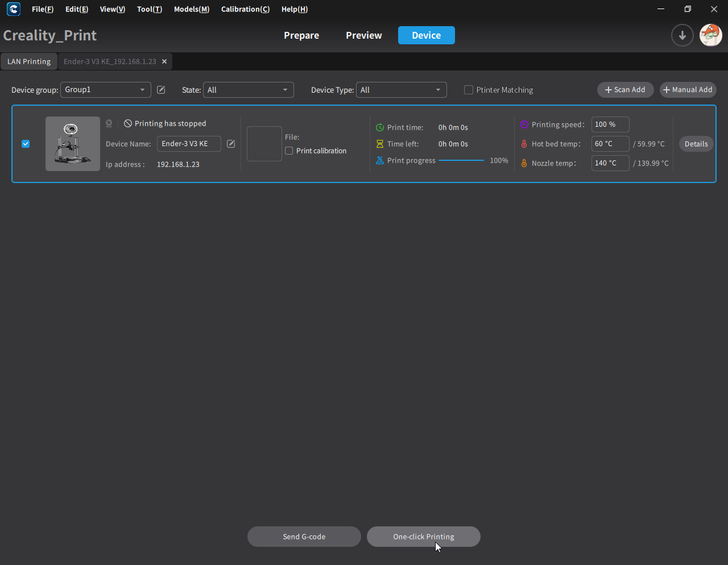Click the Manual Add button

click(688, 90)
